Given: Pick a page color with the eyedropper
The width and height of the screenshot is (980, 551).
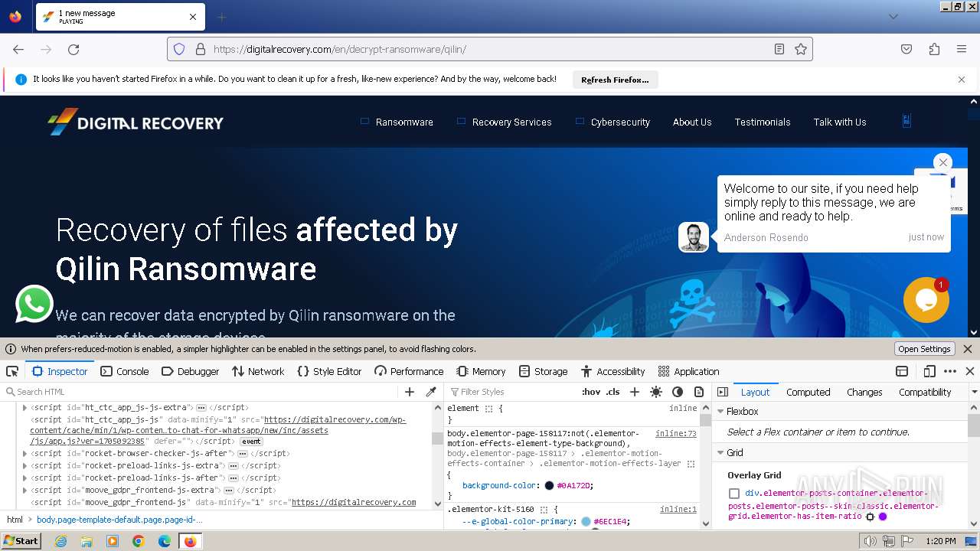Looking at the screenshot, I should [x=431, y=392].
